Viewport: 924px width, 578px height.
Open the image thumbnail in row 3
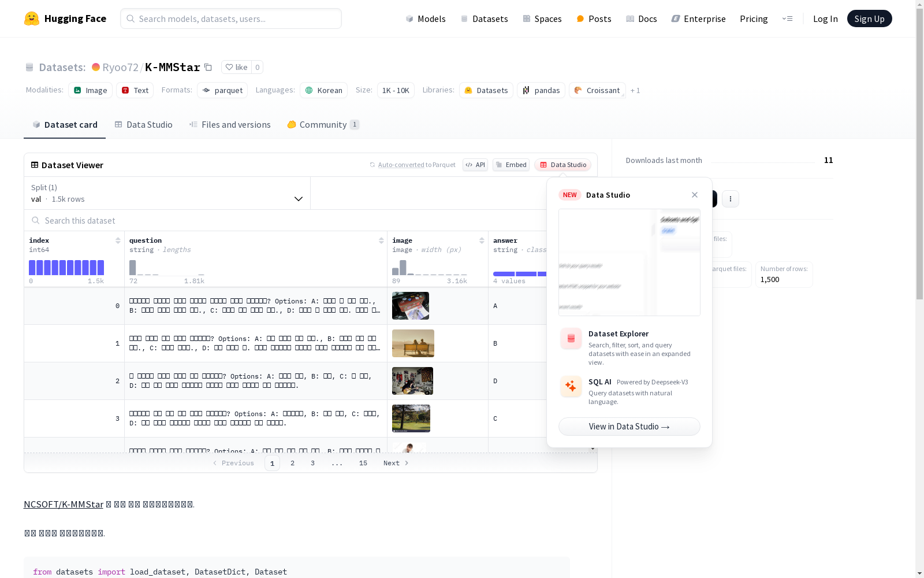pyautogui.click(x=411, y=418)
